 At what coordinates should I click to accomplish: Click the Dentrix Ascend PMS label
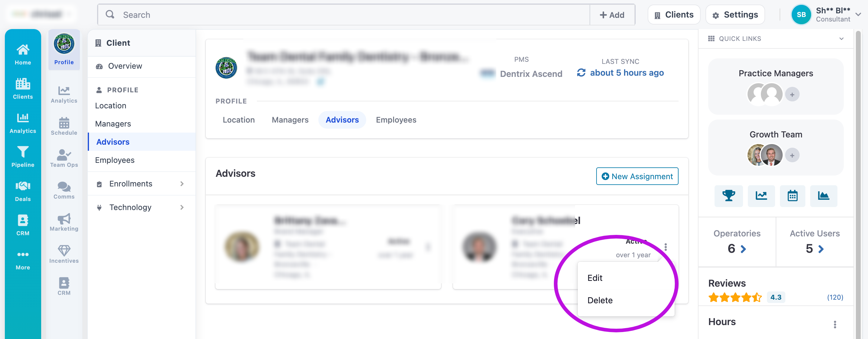(531, 74)
